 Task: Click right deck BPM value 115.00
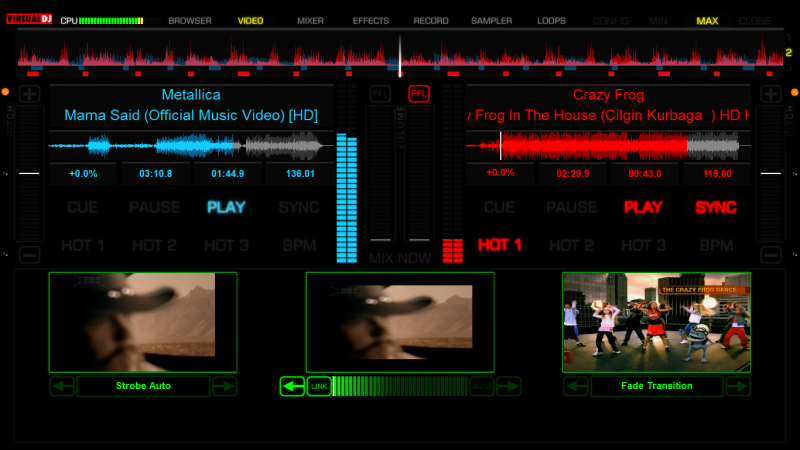[x=717, y=174]
